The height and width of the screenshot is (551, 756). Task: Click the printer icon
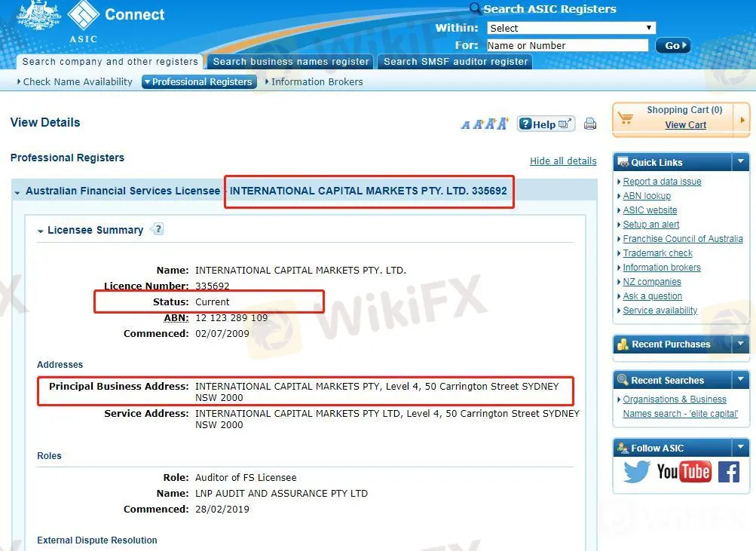(x=589, y=124)
